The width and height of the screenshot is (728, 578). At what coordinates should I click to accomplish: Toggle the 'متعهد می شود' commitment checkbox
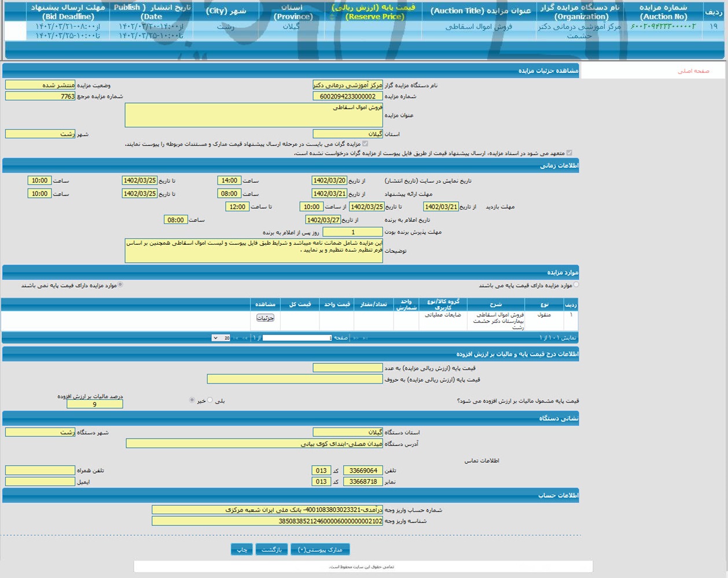[569, 153]
